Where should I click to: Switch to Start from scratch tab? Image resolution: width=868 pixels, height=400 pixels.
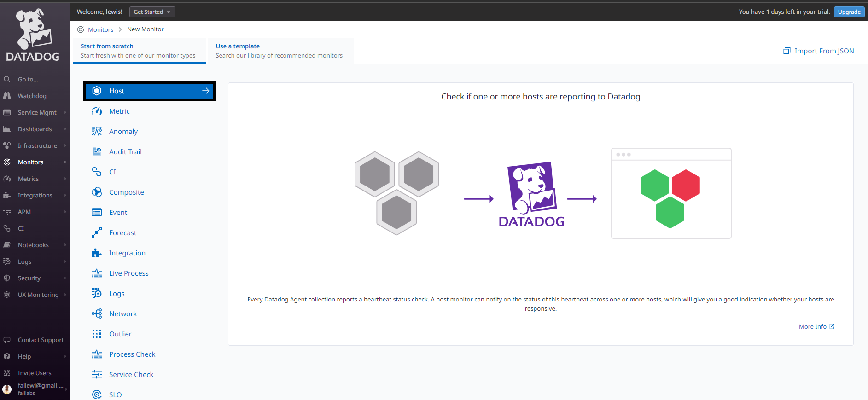tap(140, 51)
